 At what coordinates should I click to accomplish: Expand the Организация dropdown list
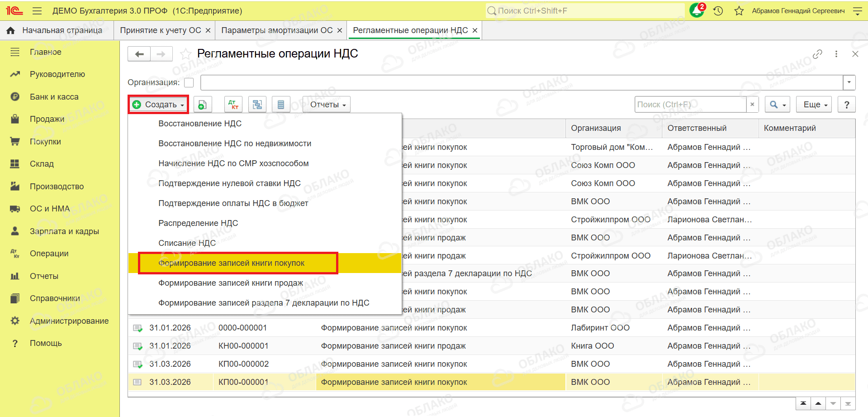(849, 82)
